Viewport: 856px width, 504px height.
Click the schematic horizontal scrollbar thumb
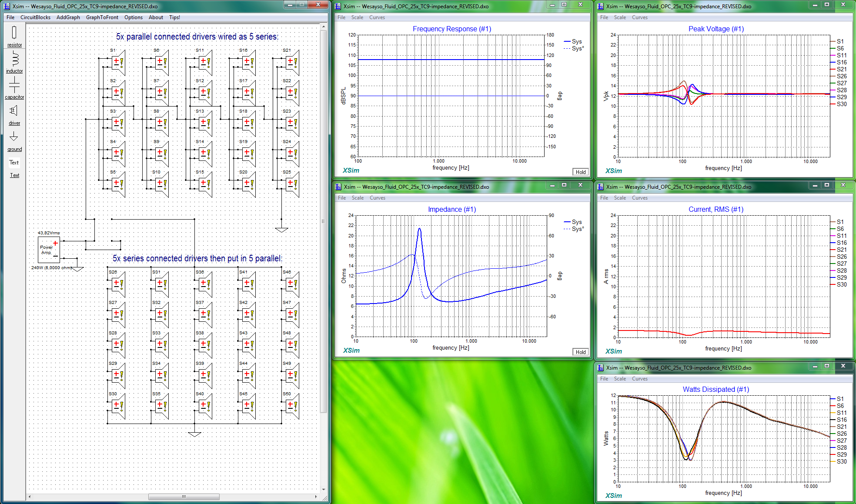pyautogui.click(x=184, y=497)
